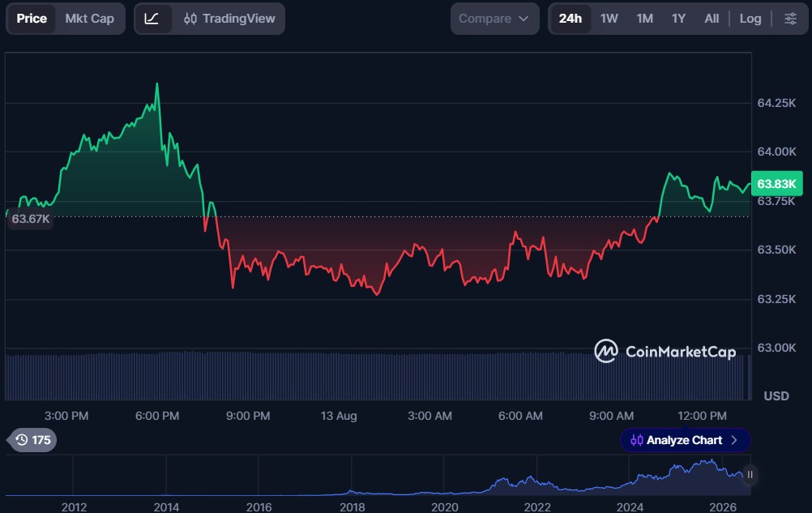The height and width of the screenshot is (513, 812).
Task: Click 2022 on the history timeline
Action: [x=537, y=507]
